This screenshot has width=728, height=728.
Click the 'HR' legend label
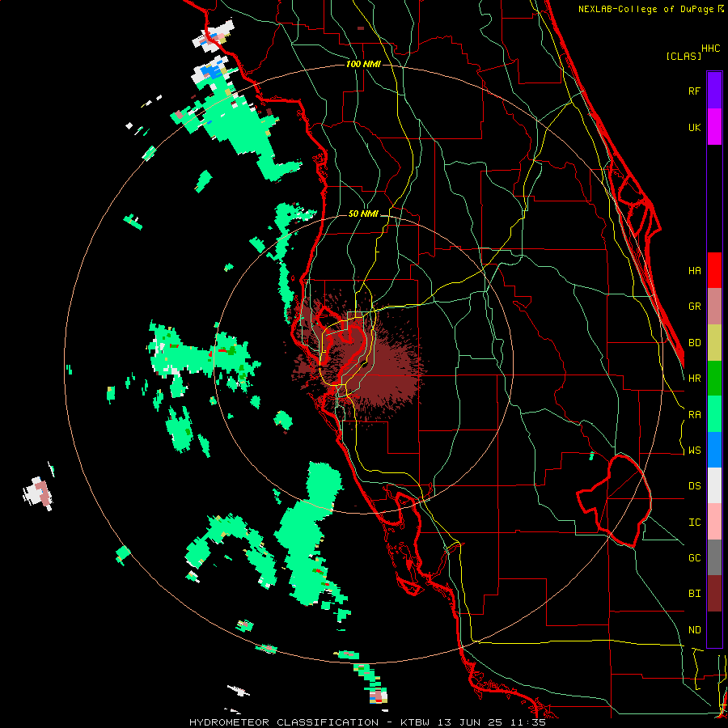coord(694,379)
